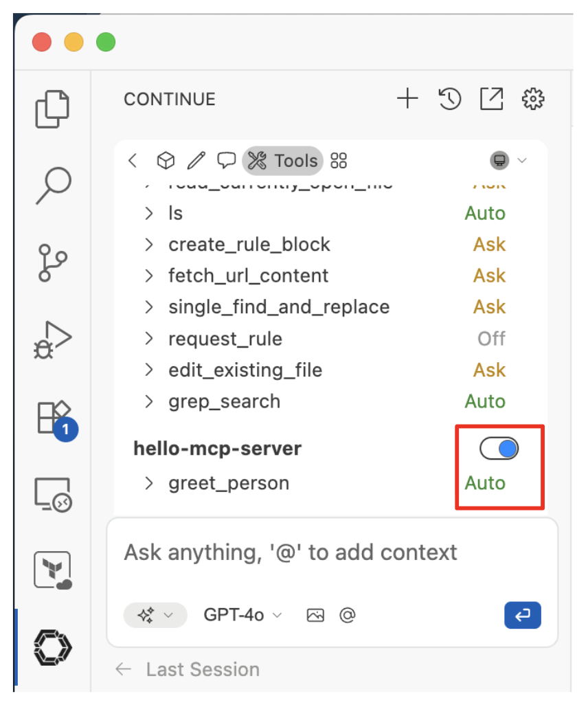Go back with the left chevron
Screen dimensions: 588x705
point(133,161)
